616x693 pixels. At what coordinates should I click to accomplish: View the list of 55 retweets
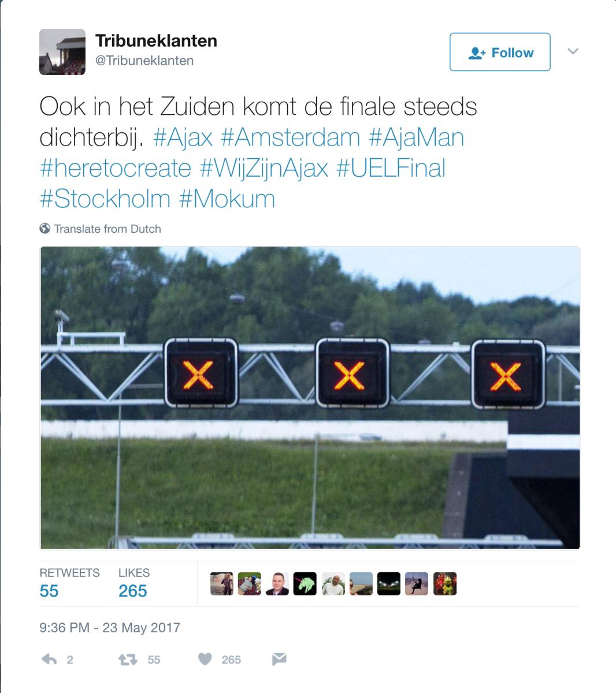69,582
